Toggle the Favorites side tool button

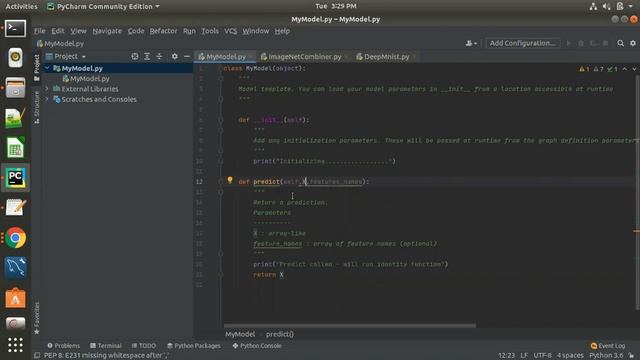pyautogui.click(x=37, y=318)
